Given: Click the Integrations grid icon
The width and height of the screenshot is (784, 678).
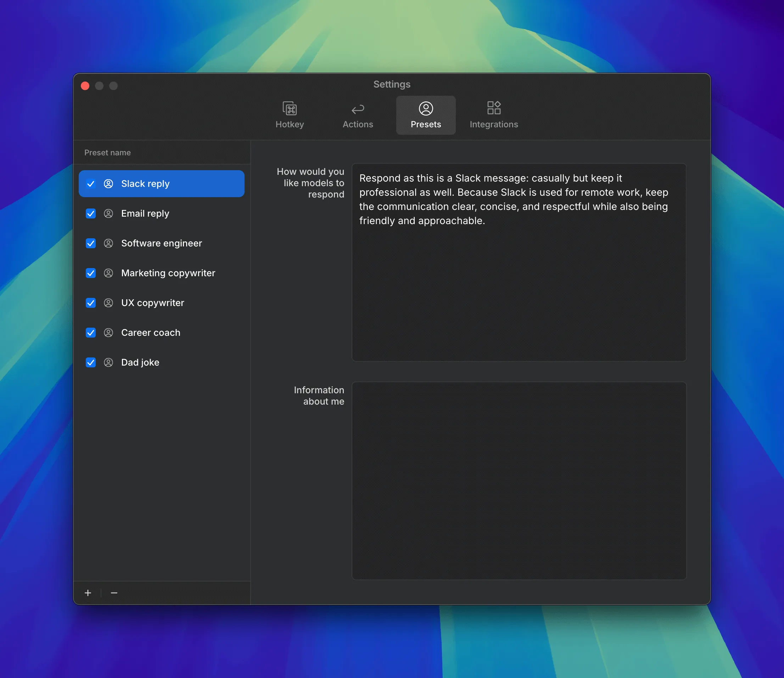Looking at the screenshot, I should (494, 108).
